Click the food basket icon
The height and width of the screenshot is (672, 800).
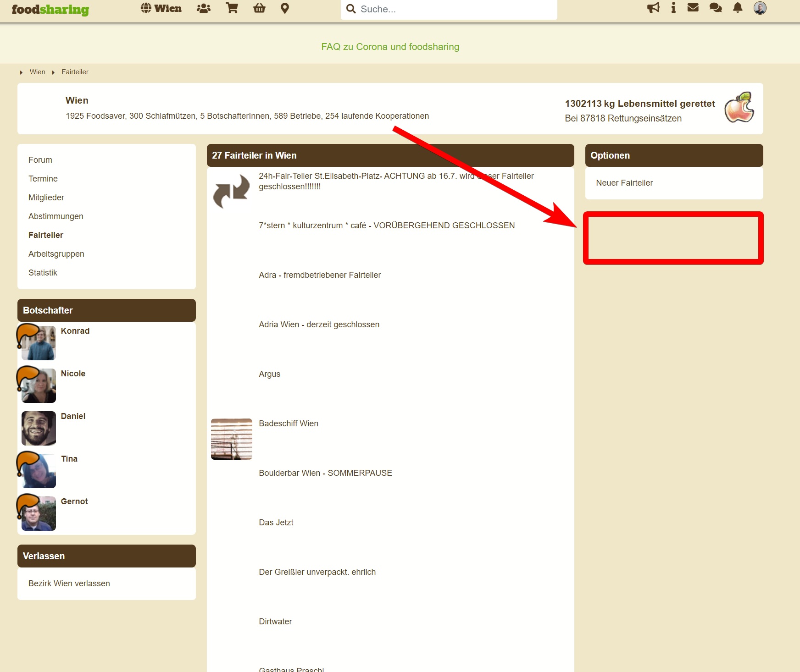point(259,8)
